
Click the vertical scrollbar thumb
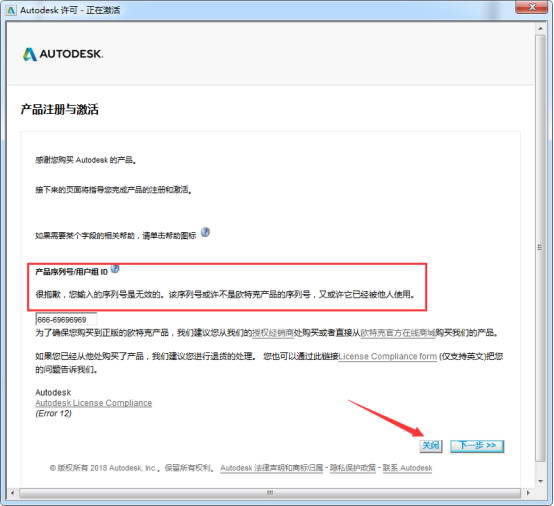click(540, 247)
